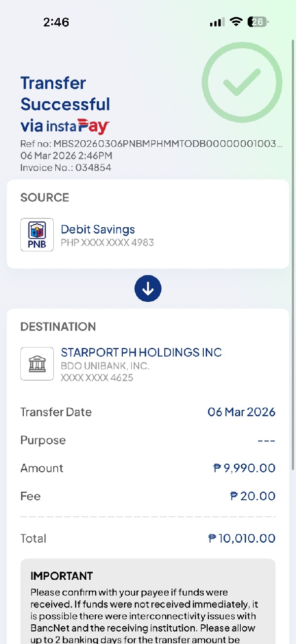Tap the status bar clock showing 2:46
The height and width of the screenshot is (644, 296).
(x=56, y=22)
